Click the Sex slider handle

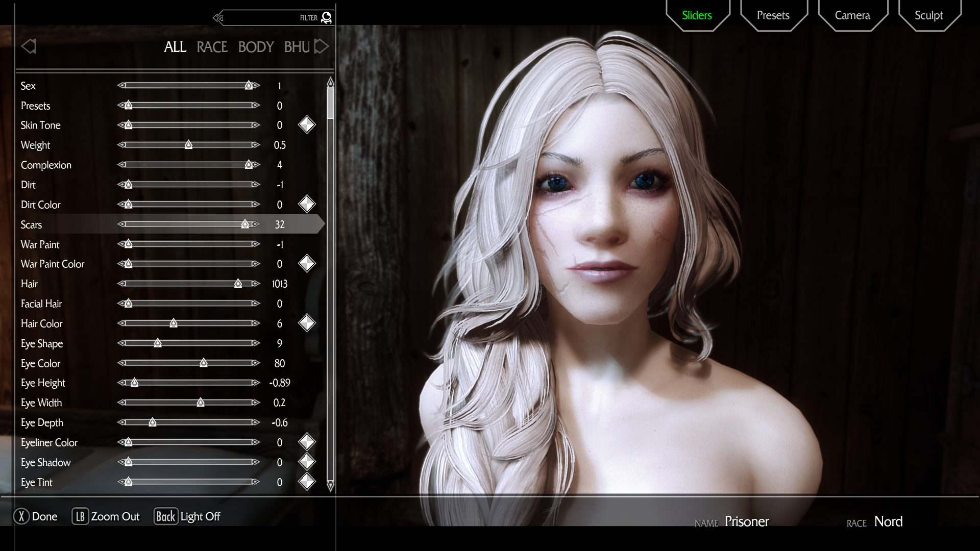tap(249, 85)
